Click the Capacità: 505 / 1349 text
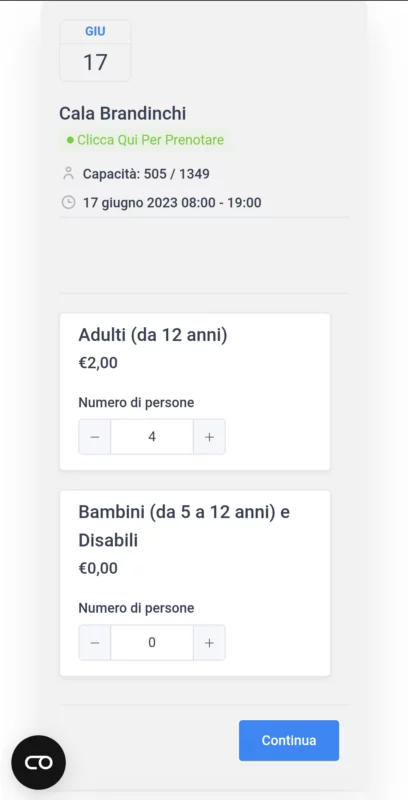Image resolution: width=408 pixels, height=800 pixels. pyautogui.click(x=146, y=174)
